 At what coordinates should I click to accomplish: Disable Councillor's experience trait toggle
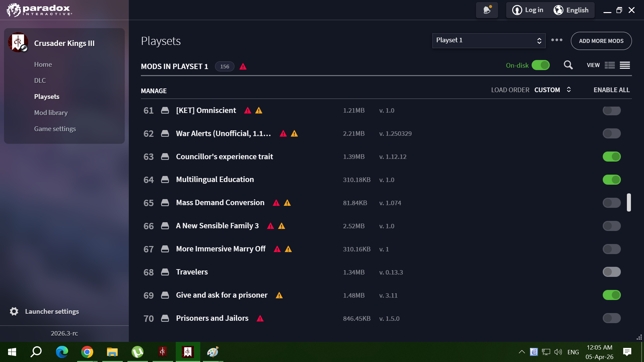click(611, 157)
